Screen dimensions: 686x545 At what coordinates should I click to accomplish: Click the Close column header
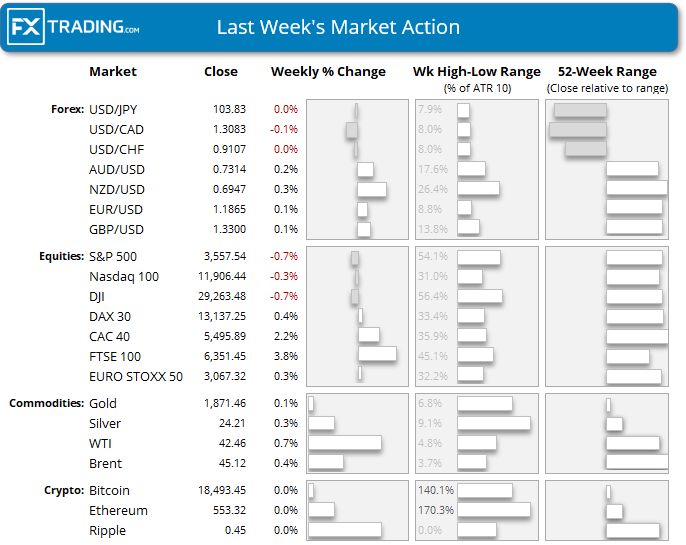click(x=221, y=72)
